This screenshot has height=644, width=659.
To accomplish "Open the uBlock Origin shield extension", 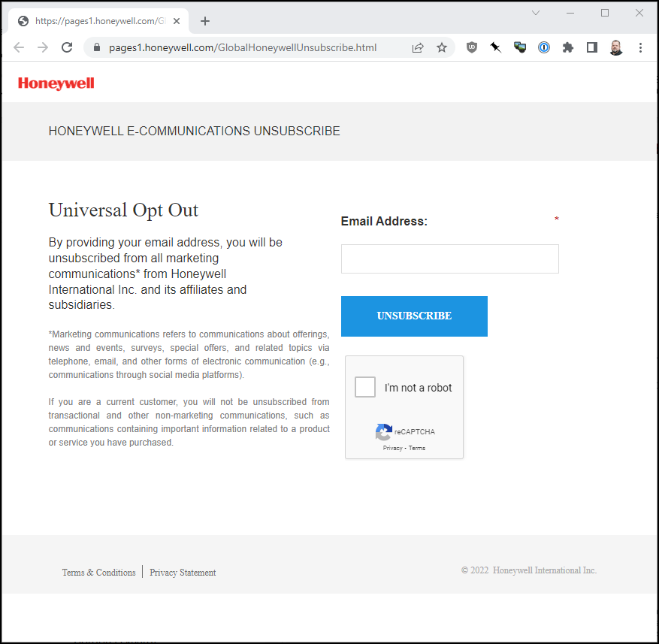I will (x=472, y=47).
